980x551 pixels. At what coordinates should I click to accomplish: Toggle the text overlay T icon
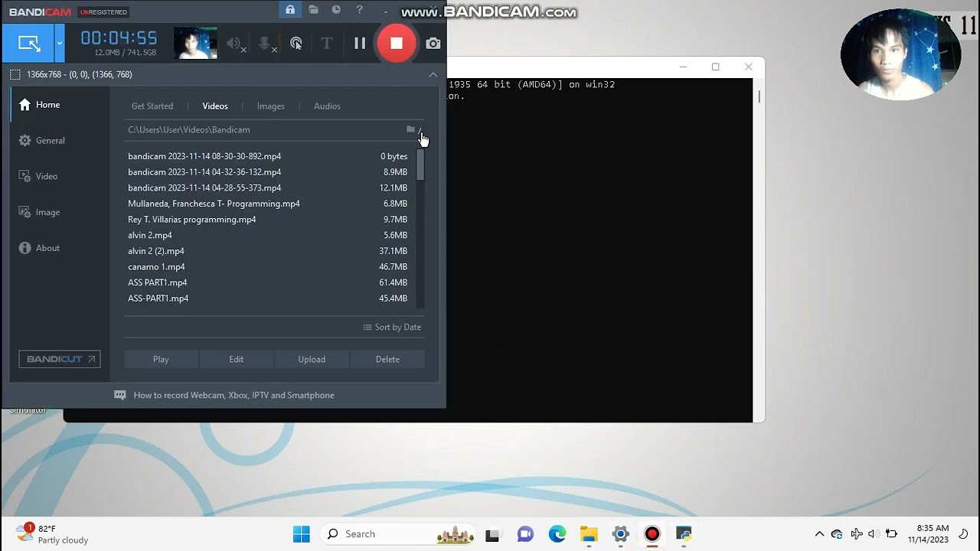327,44
